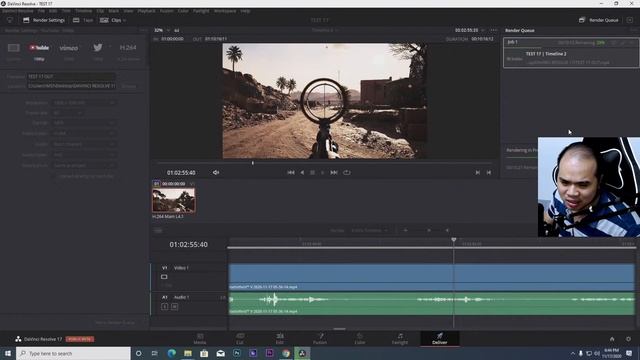Switch to the Color page
The width and height of the screenshot is (640, 360).
tap(360, 339)
